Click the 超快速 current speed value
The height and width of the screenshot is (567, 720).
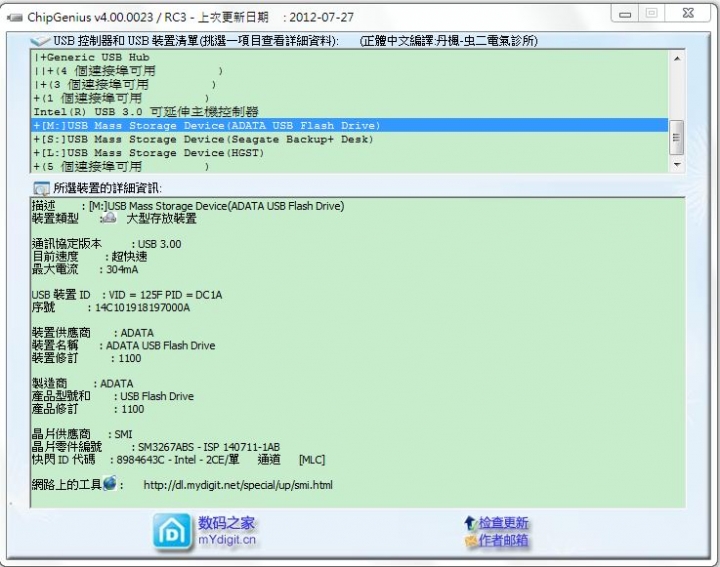[x=129, y=257]
